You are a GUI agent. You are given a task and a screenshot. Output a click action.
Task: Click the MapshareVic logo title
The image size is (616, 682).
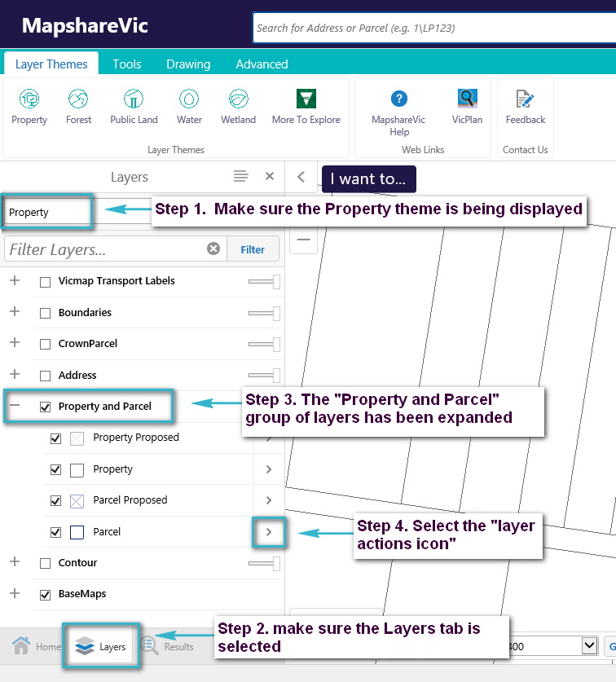tap(85, 25)
